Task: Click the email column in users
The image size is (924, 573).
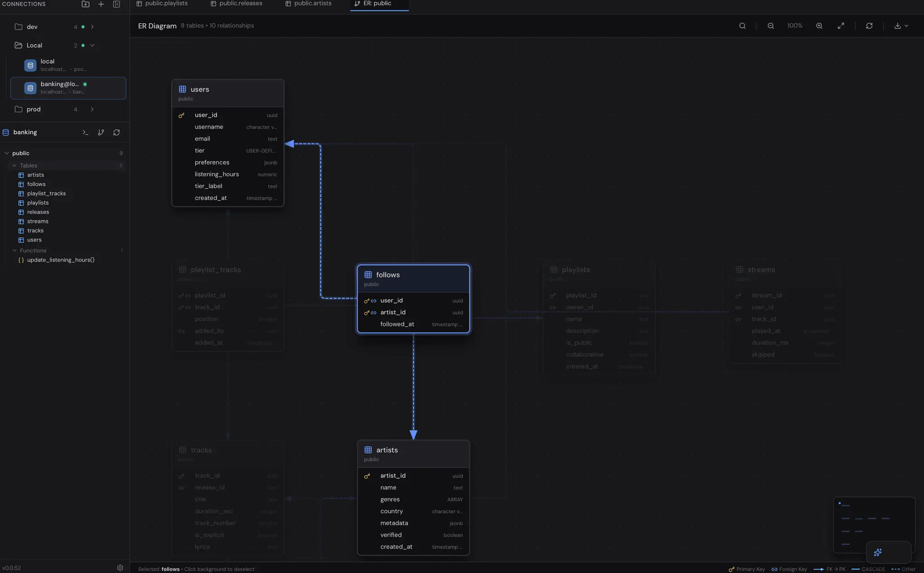Action: [x=228, y=139]
